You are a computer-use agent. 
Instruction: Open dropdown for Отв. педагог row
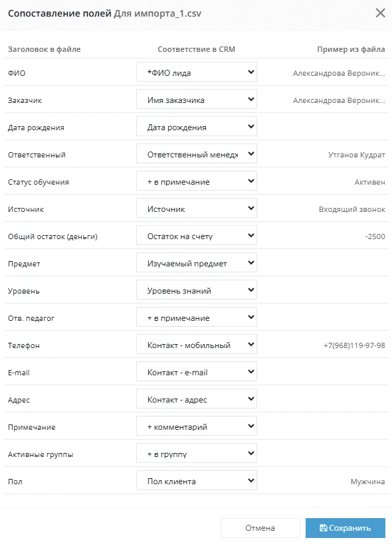pyautogui.click(x=197, y=317)
